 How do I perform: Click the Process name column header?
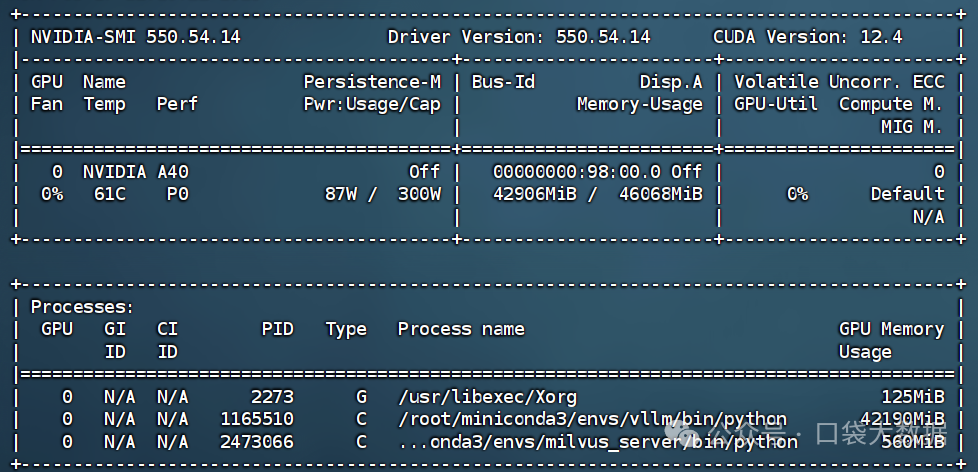pos(461,329)
